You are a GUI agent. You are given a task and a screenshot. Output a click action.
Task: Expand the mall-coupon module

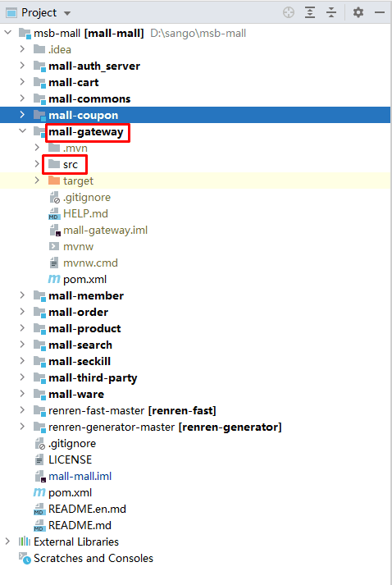click(x=22, y=115)
